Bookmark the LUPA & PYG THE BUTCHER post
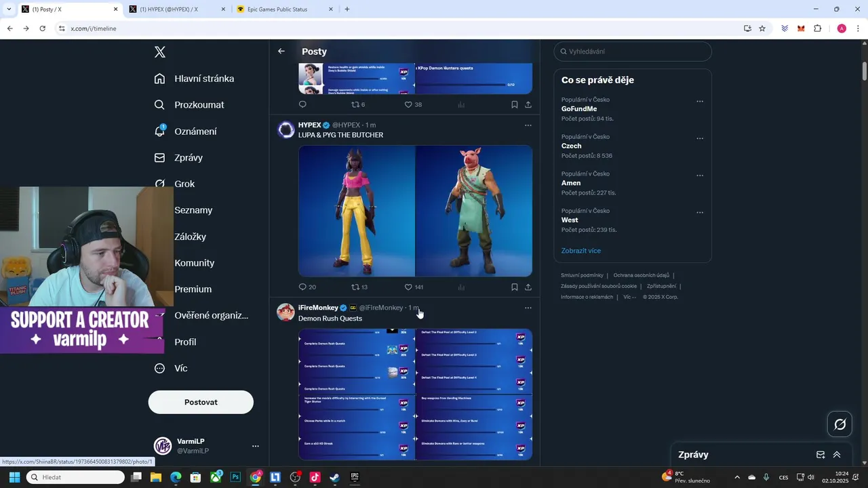Image resolution: width=868 pixels, height=488 pixels. tap(515, 287)
